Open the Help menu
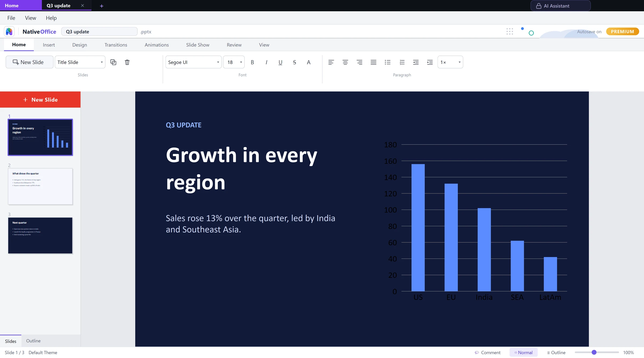 [x=51, y=18]
